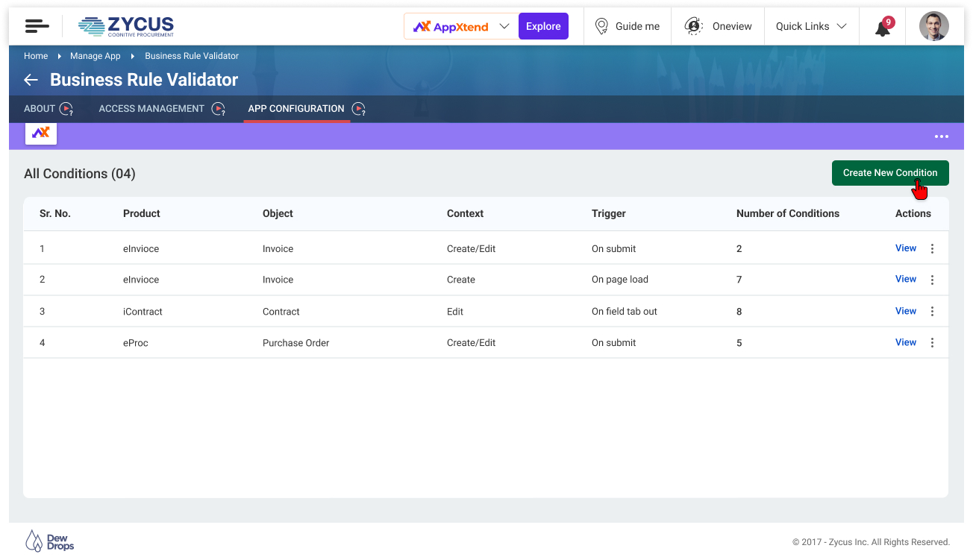The height and width of the screenshot is (560, 973).
Task: Open the purple bar ellipsis menu
Action: point(942,136)
